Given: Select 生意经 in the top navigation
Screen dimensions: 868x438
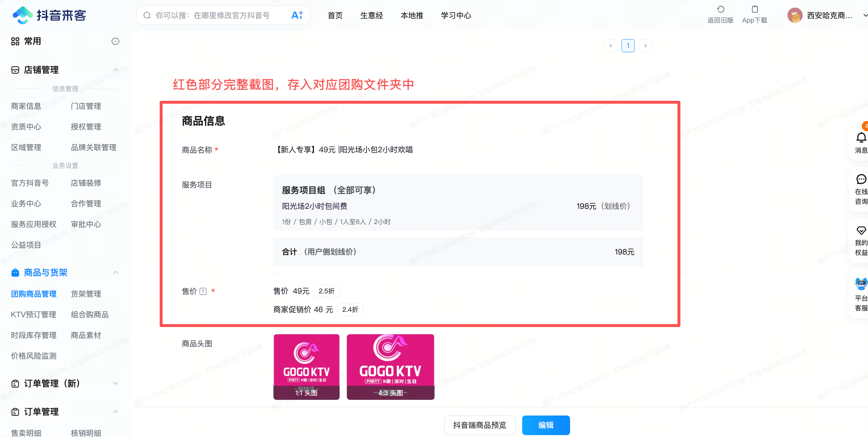Looking at the screenshot, I should pos(372,15).
